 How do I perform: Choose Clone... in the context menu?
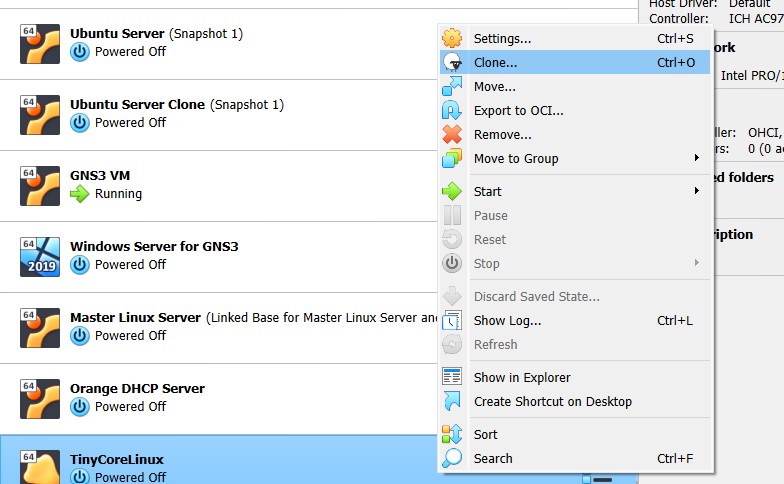pos(575,62)
